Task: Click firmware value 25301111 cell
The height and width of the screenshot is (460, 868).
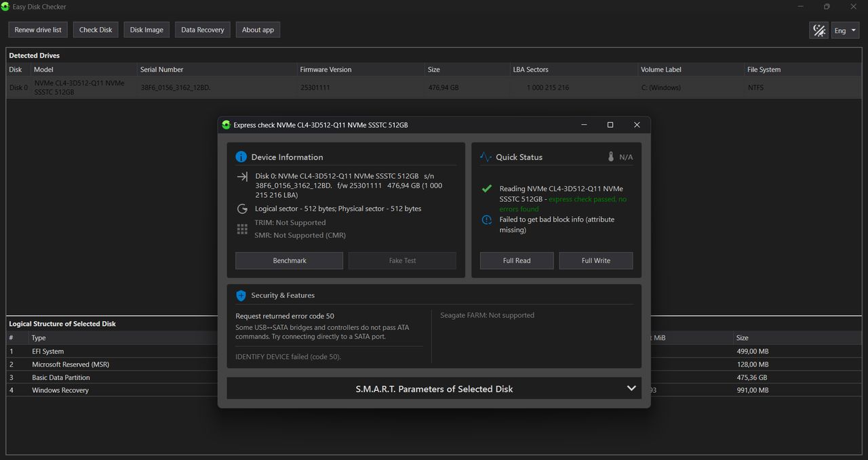Action: (315, 87)
